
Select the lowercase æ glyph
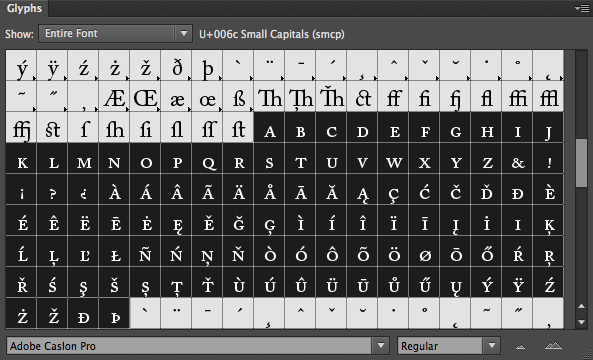tap(176, 96)
